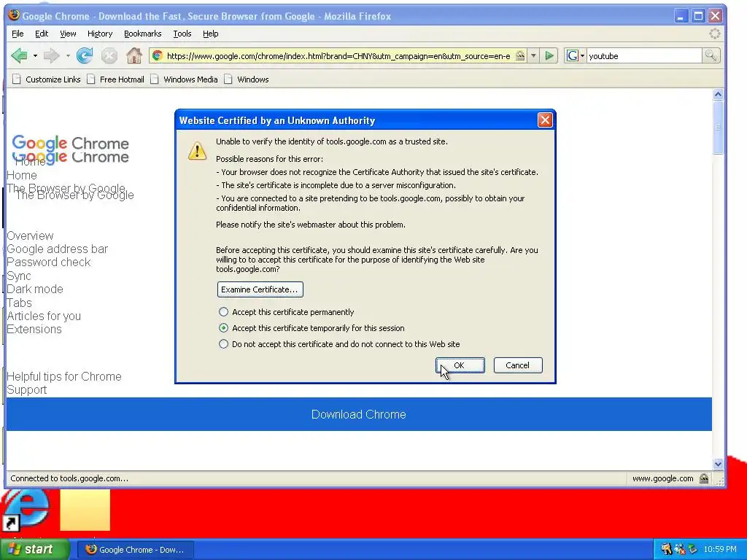The height and width of the screenshot is (560, 747).
Task: Open the Customize Links bookmark
Action: point(47,79)
